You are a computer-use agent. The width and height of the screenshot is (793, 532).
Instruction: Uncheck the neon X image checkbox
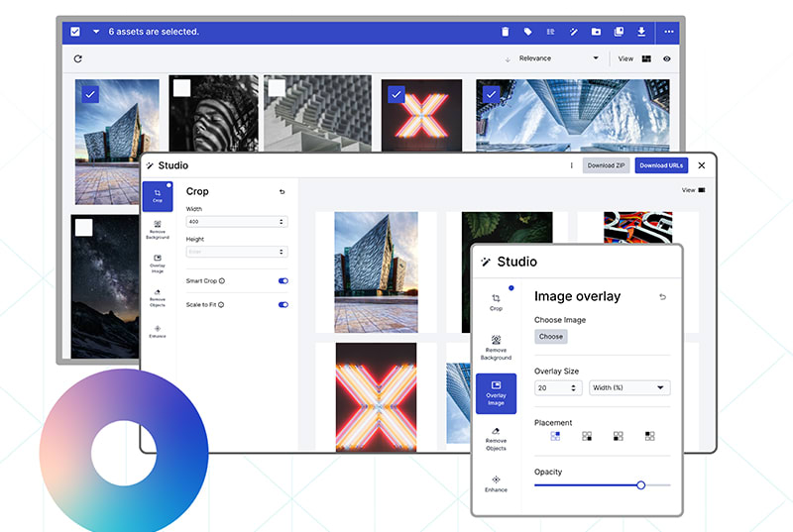click(x=396, y=94)
